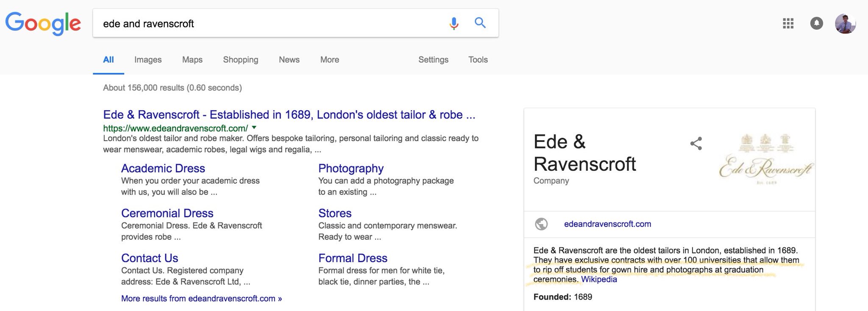Switch to the Maps tab
Viewport: 868px width, 311px height.
192,60
